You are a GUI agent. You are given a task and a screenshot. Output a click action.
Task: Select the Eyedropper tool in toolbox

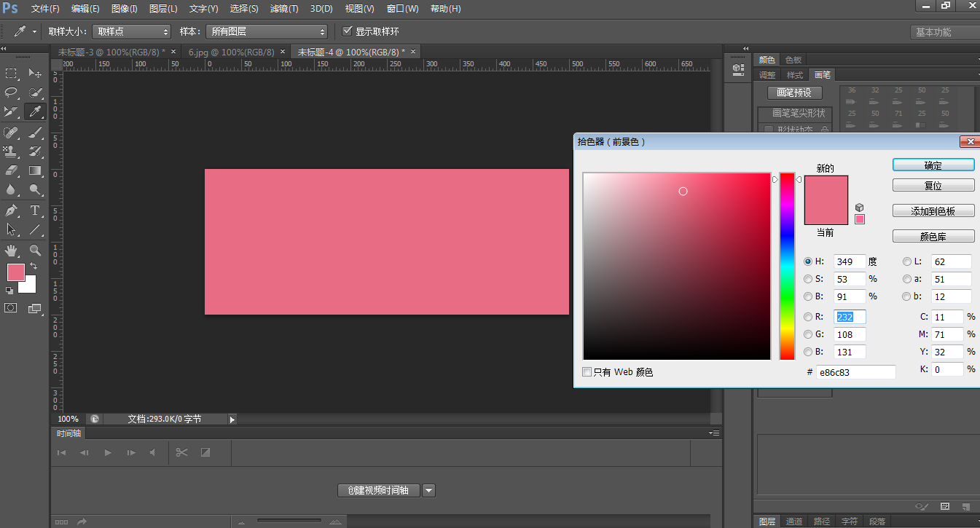[x=35, y=111]
